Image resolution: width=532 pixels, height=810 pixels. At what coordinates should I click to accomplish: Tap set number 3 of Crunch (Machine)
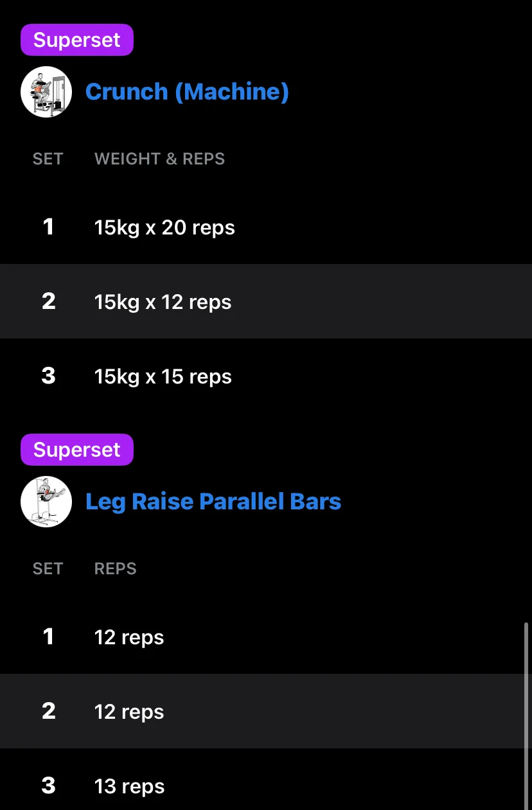click(48, 376)
